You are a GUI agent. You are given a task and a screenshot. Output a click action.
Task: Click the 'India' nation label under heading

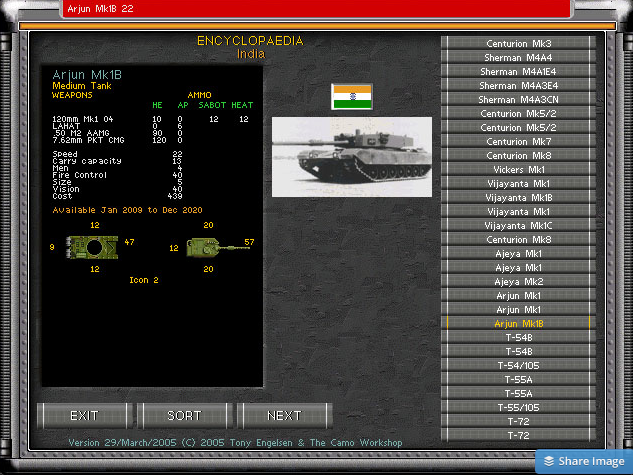251,54
